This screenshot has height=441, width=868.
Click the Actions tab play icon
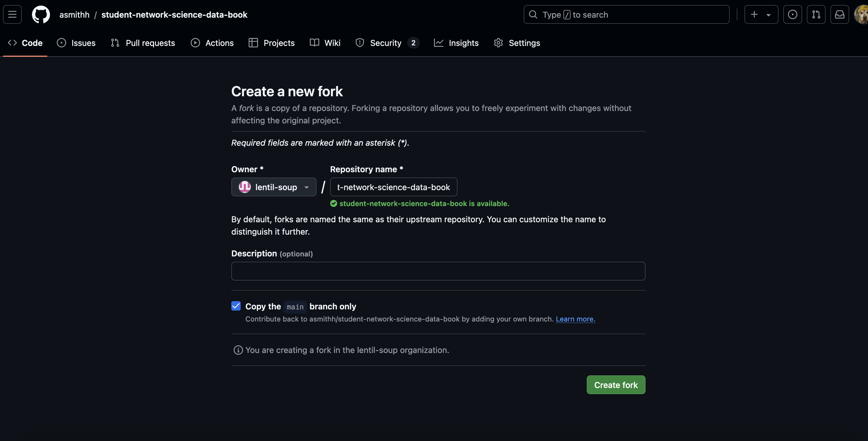click(x=195, y=43)
